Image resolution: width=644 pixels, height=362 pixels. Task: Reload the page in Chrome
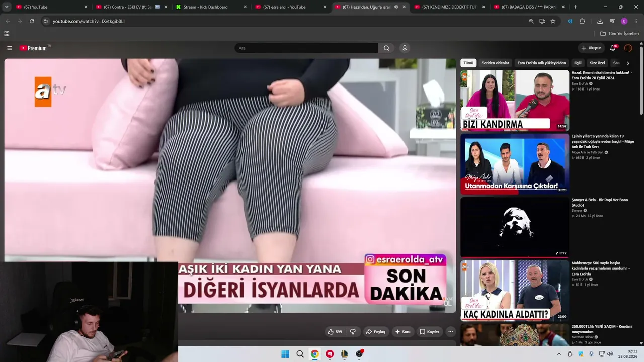coord(32,21)
